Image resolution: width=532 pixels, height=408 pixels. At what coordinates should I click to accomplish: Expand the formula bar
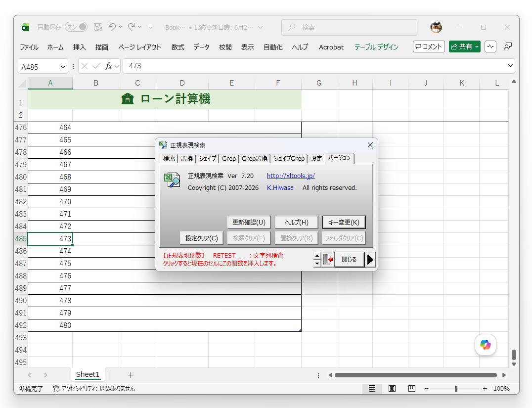tap(510, 65)
